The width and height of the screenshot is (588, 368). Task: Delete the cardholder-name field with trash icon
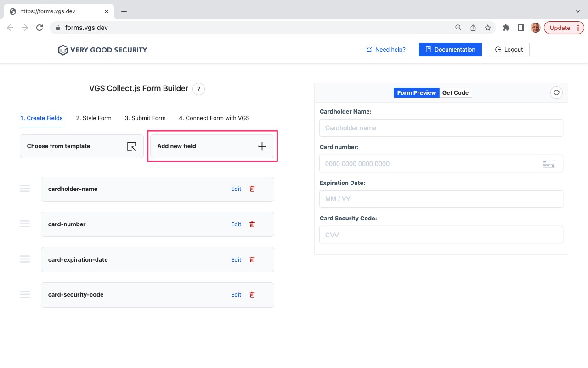point(252,189)
